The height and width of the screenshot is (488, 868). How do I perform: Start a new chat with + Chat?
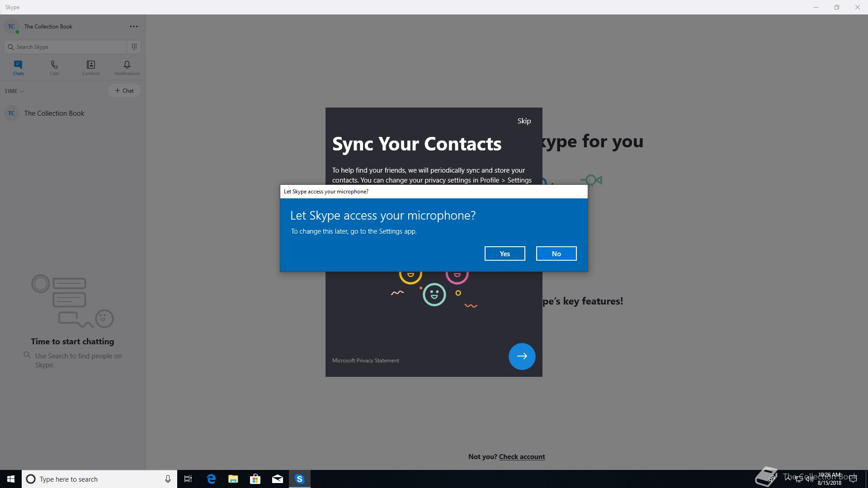tap(124, 90)
